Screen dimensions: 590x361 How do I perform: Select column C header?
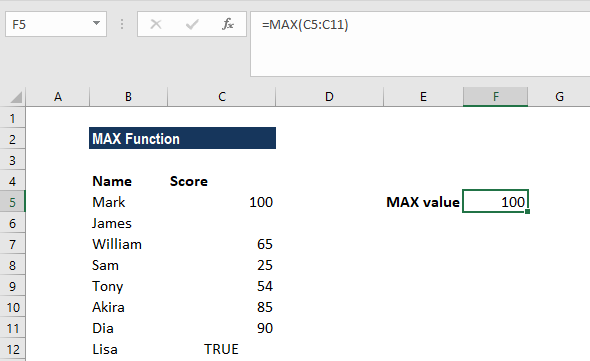222,97
